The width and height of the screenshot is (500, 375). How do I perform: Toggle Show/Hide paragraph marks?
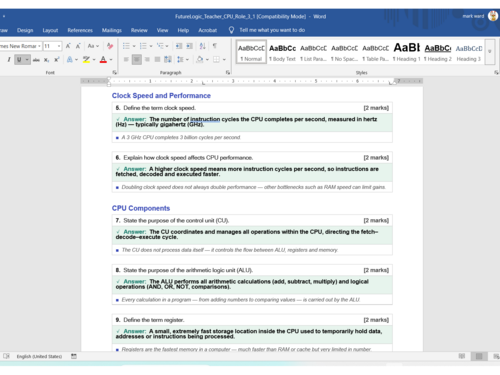pos(215,46)
